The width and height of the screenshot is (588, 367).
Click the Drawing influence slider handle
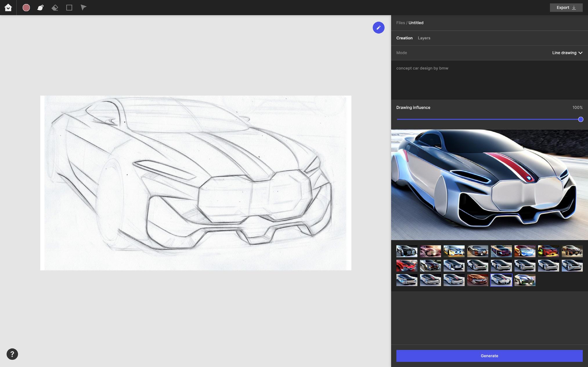pos(580,119)
